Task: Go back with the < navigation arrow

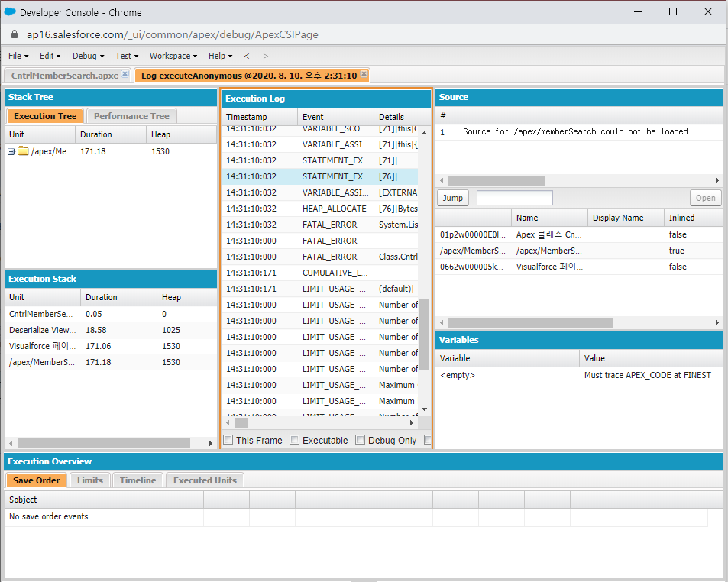Action: tap(247, 56)
